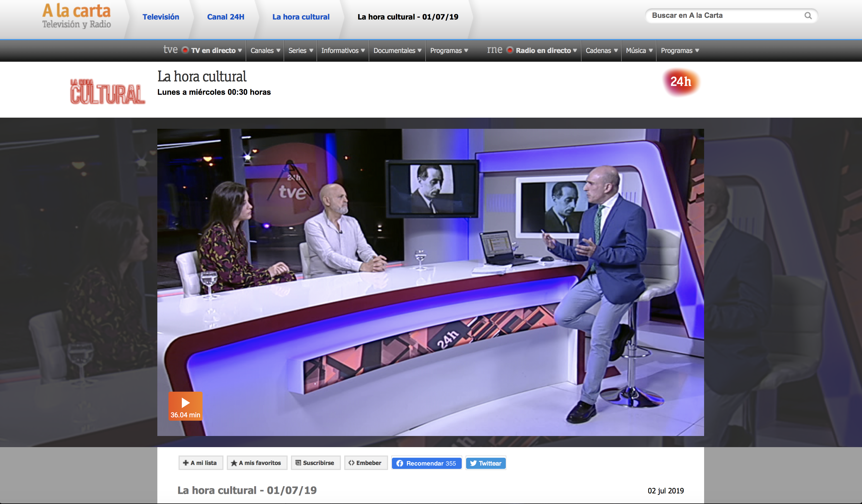Screen dimensions: 862x504
Task: Click the tve logo in navigation bar
Action: click(170, 50)
